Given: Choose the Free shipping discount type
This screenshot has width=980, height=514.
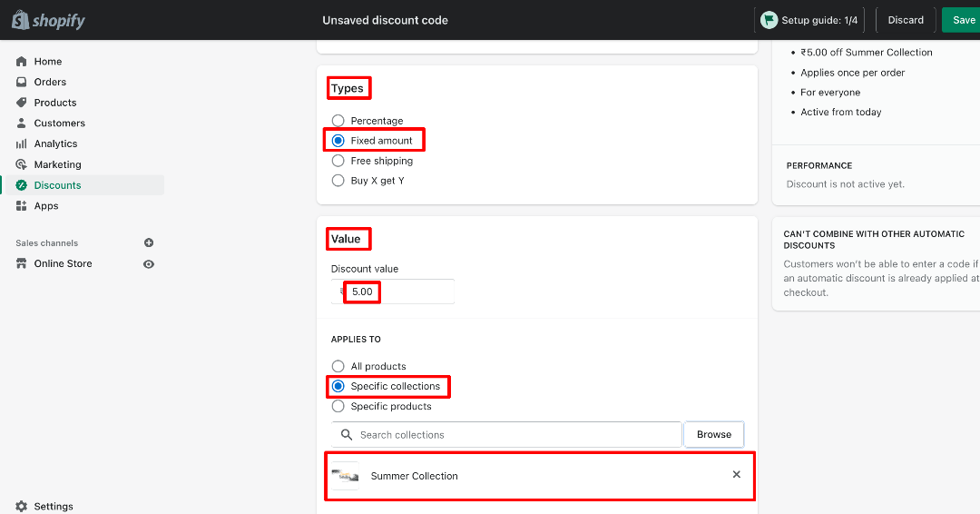Looking at the screenshot, I should point(338,161).
